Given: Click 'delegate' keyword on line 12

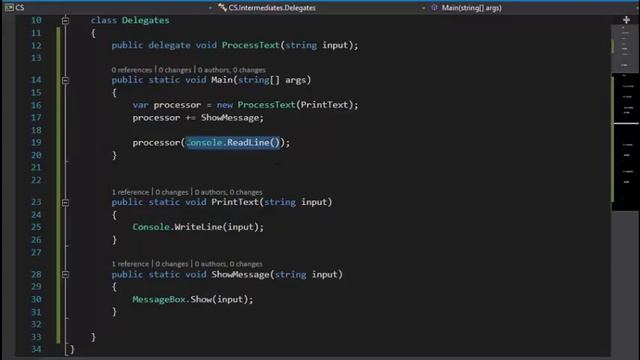Looking at the screenshot, I should [x=169, y=45].
